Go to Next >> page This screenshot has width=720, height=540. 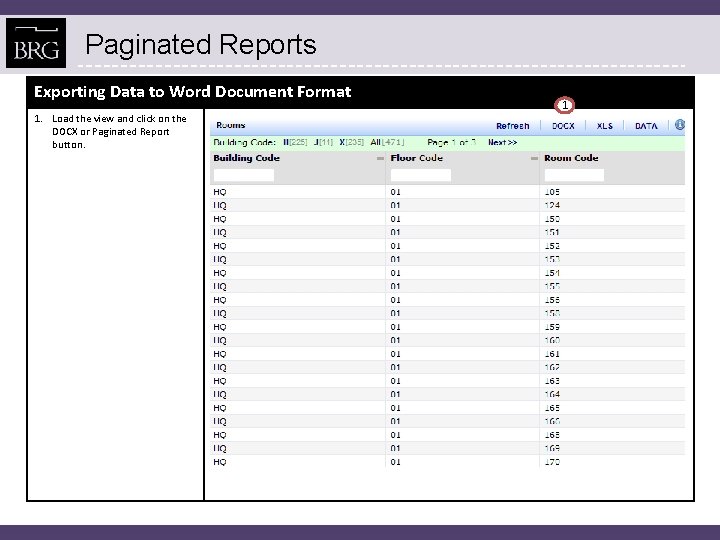(x=502, y=142)
